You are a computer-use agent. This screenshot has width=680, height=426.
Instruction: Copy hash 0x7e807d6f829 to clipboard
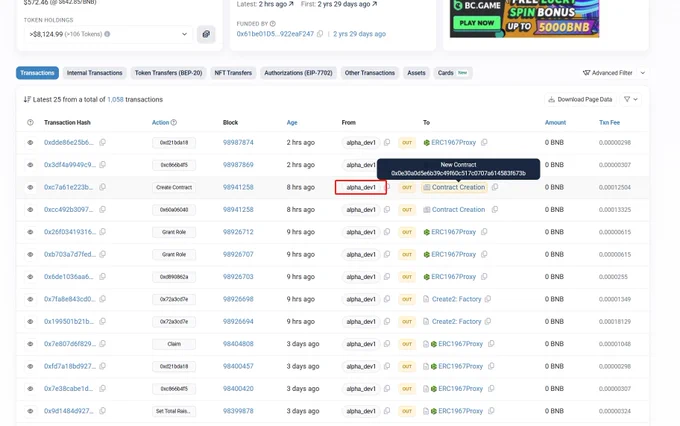pyautogui.click(x=102, y=344)
